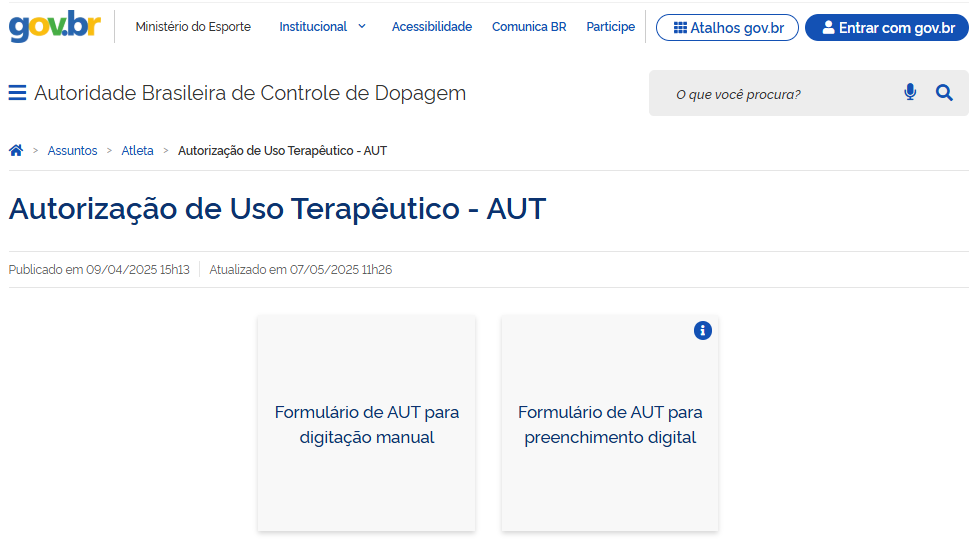Open Comunica BR link
977x552 pixels.
(x=529, y=27)
